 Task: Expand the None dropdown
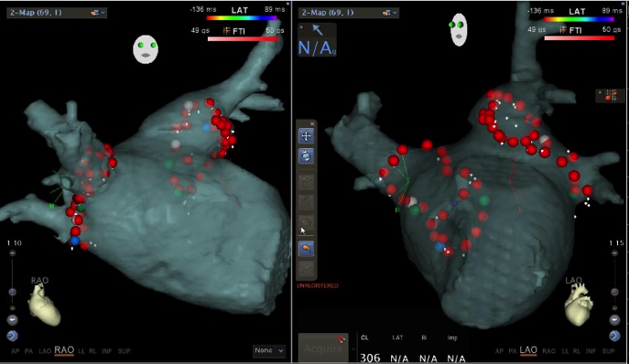pos(269,350)
